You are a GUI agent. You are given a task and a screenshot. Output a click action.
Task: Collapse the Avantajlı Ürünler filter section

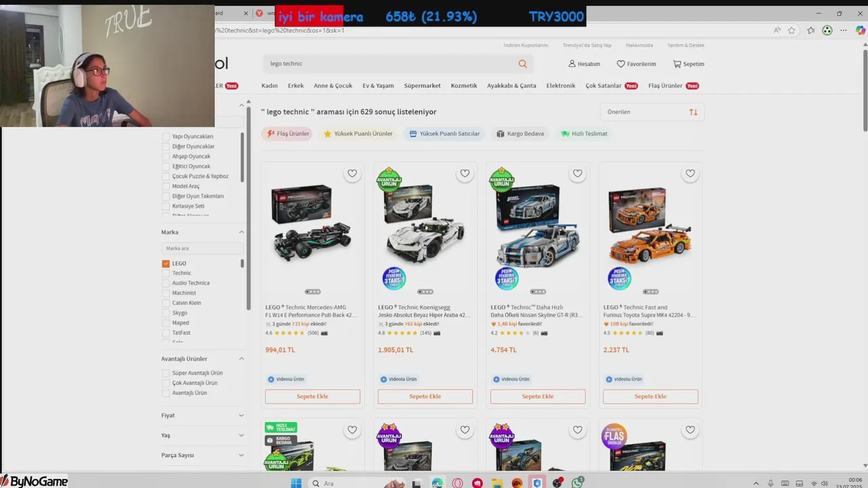pos(241,359)
